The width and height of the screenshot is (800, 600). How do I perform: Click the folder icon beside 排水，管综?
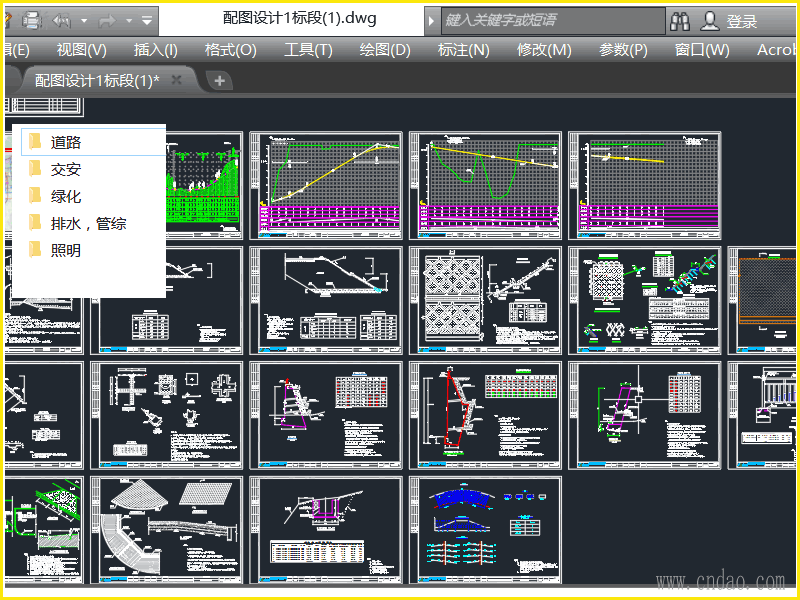coord(35,222)
